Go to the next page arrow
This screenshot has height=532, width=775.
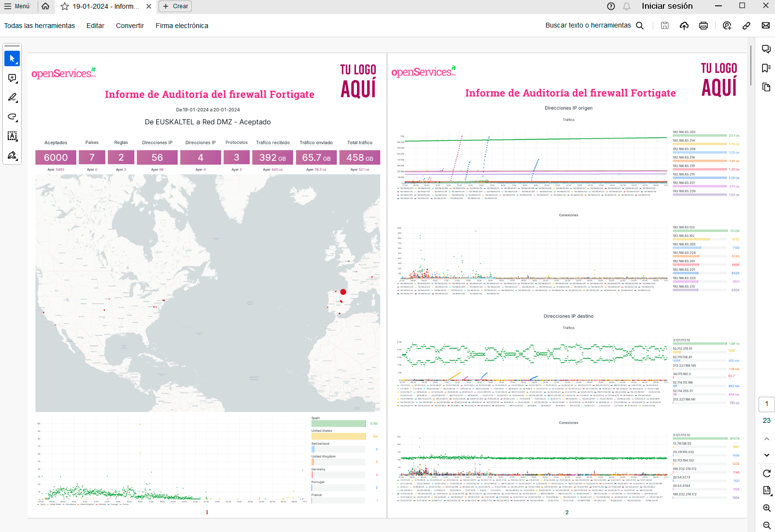pos(767,455)
